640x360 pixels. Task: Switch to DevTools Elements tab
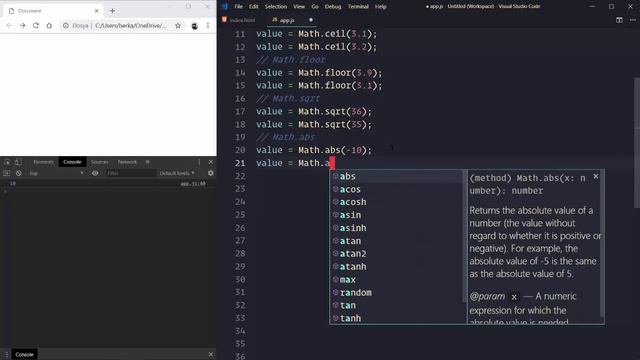click(43, 162)
